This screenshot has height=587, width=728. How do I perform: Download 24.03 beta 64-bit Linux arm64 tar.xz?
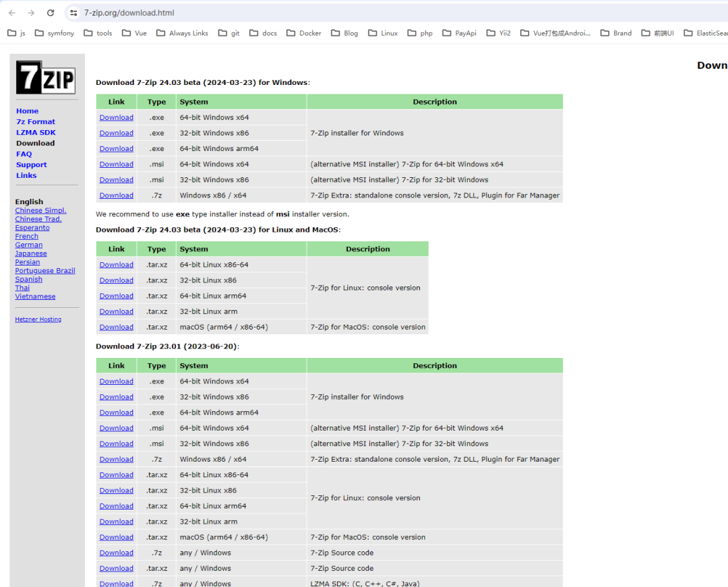pyautogui.click(x=117, y=296)
